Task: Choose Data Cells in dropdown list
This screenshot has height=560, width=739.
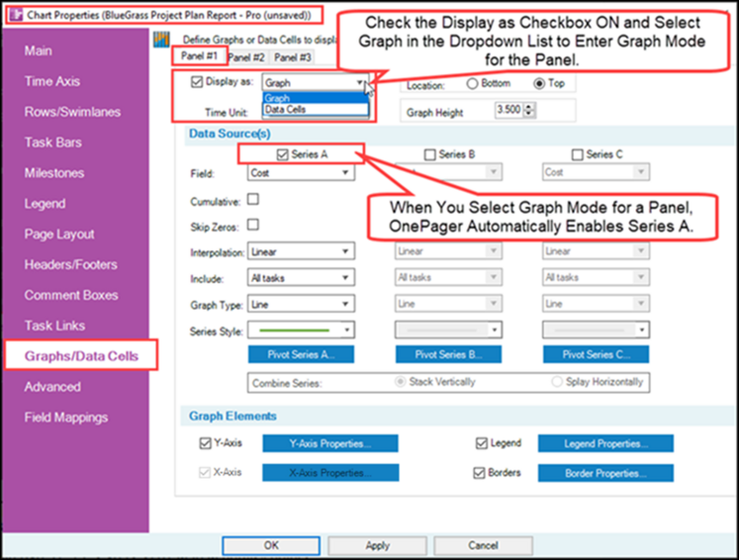Action: click(315, 109)
